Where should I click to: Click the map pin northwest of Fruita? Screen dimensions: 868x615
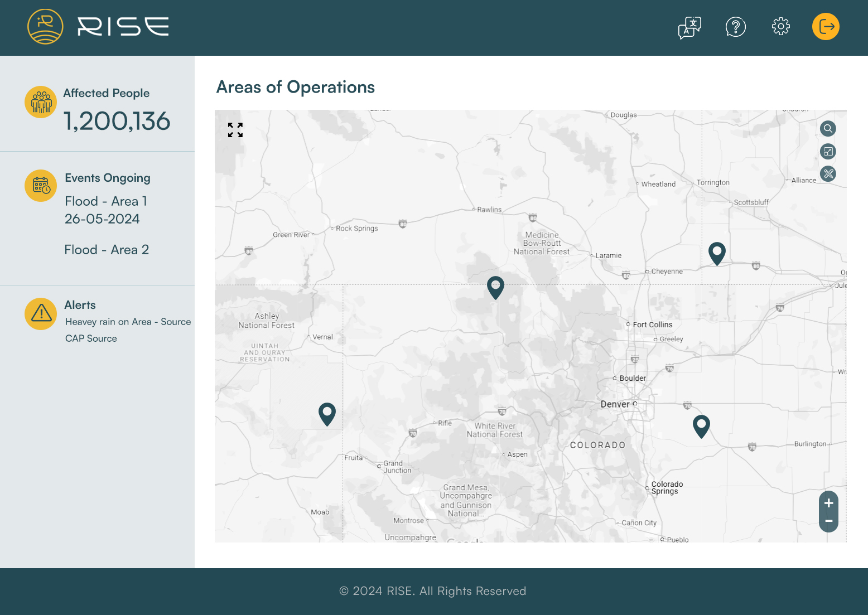pyautogui.click(x=327, y=414)
